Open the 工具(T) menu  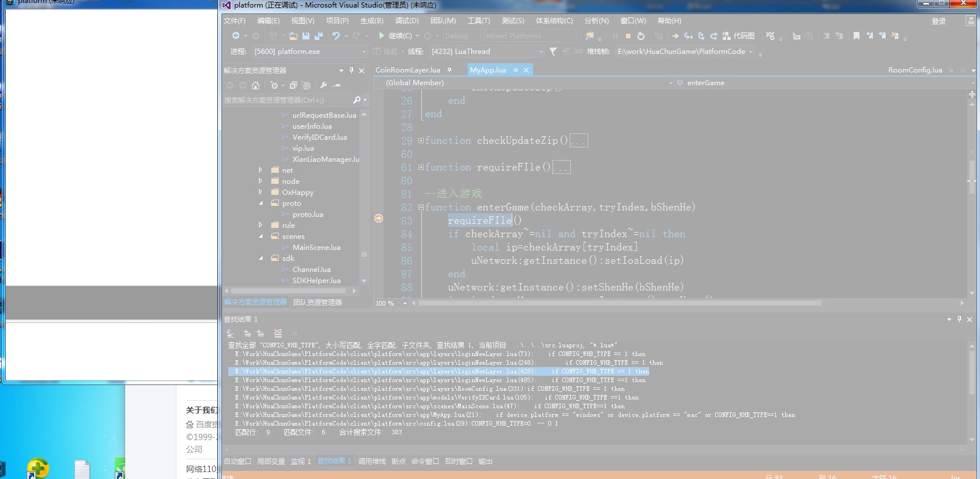tap(479, 21)
